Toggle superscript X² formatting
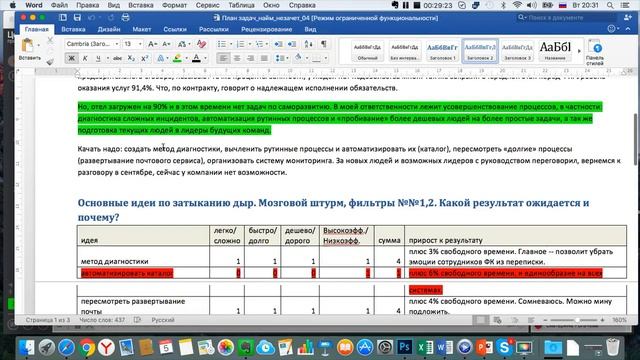The height and width of the screenshot is (360, 640). (x=144, y=58)
